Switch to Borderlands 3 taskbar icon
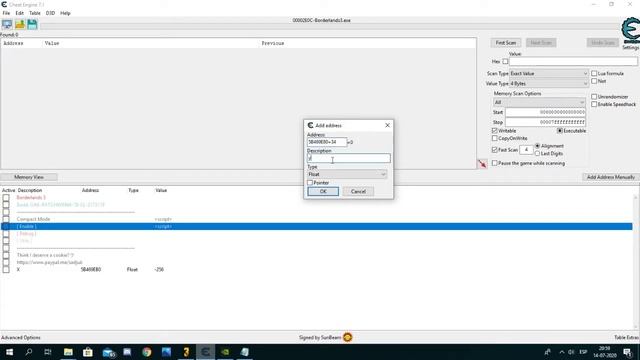 [x=186, y=352]
